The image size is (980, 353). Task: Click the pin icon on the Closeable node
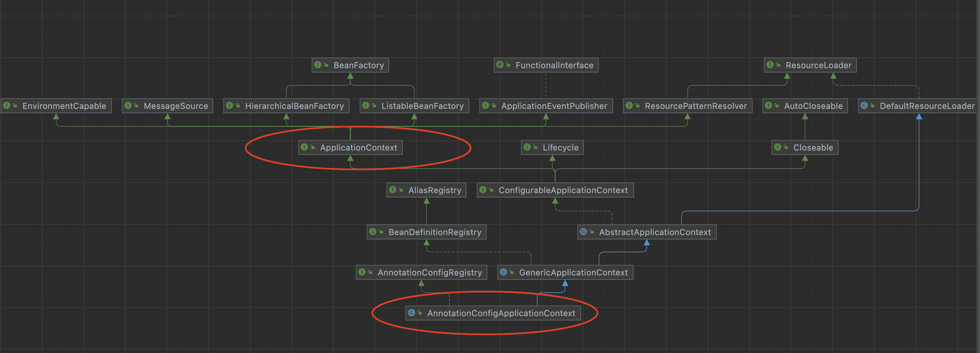[x=786, y=147]
